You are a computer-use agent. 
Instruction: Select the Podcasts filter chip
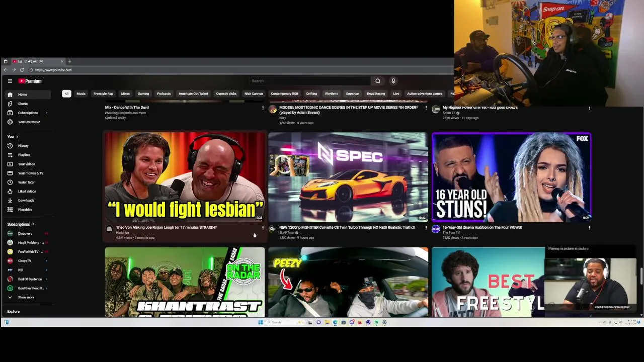164,94
